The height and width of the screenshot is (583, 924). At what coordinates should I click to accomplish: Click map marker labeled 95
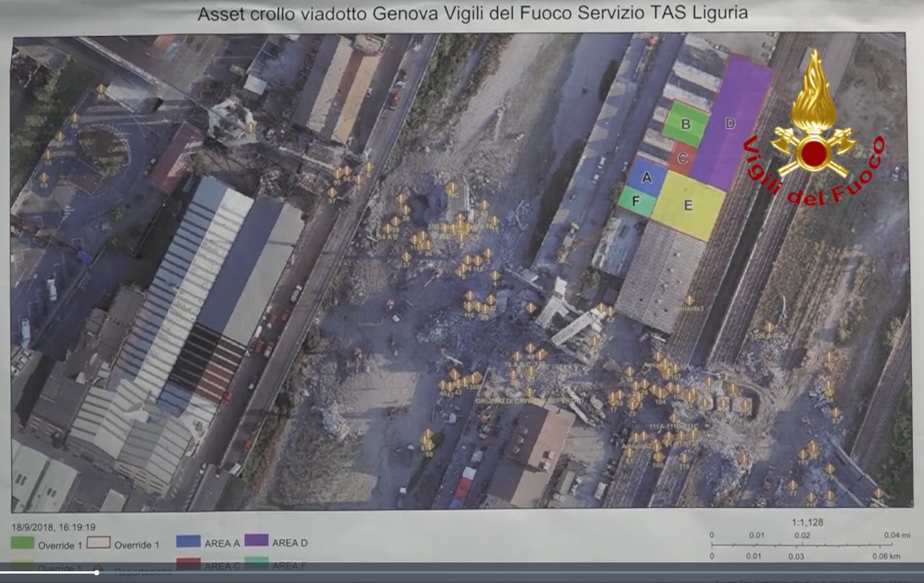click(x=337, y=173)
